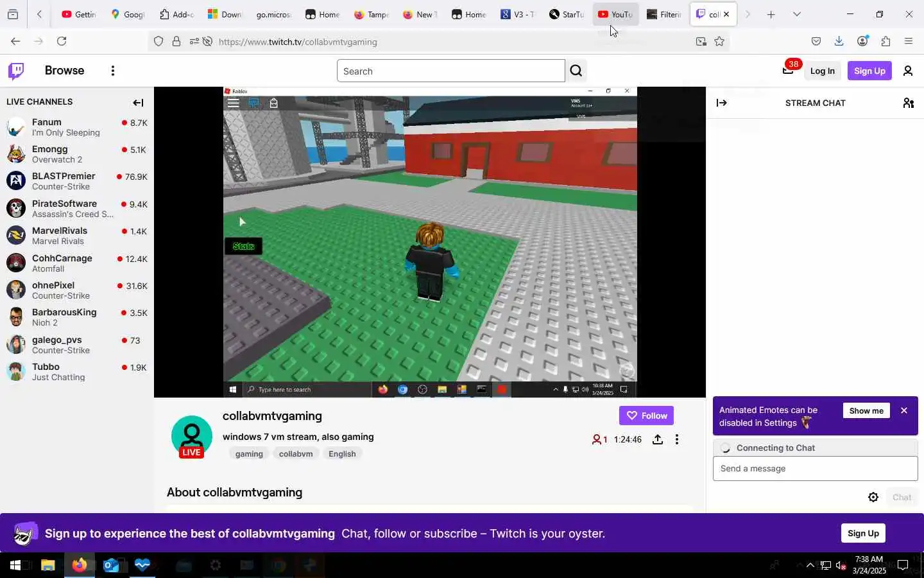924x578 pixels.
Task: Switch to the Filtering tab
Action: coord(664,14)
